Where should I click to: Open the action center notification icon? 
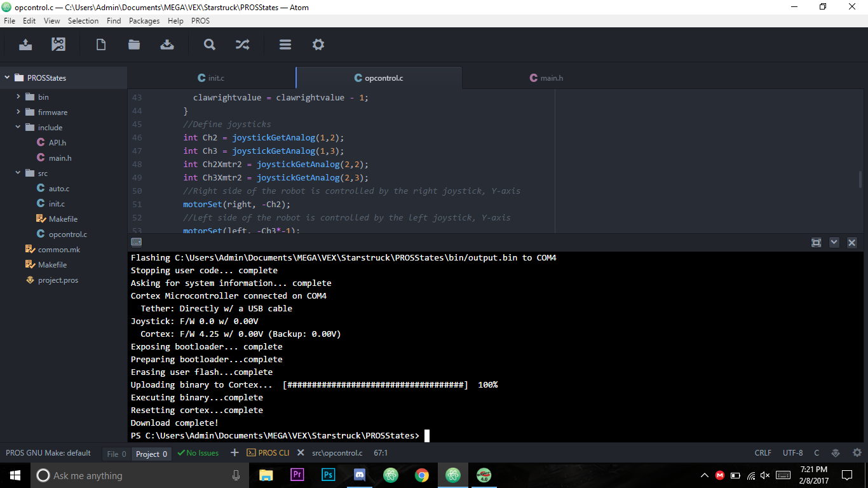847,475
